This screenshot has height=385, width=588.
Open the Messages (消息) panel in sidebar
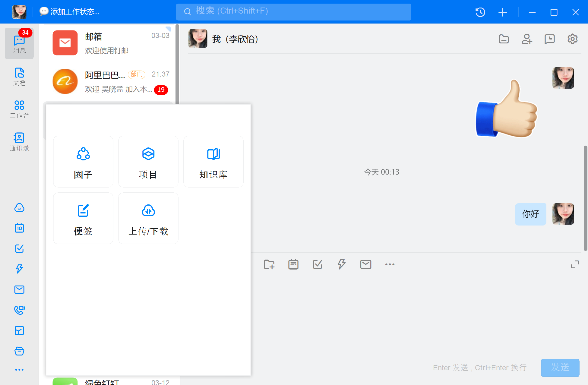[x=19, y=43]
